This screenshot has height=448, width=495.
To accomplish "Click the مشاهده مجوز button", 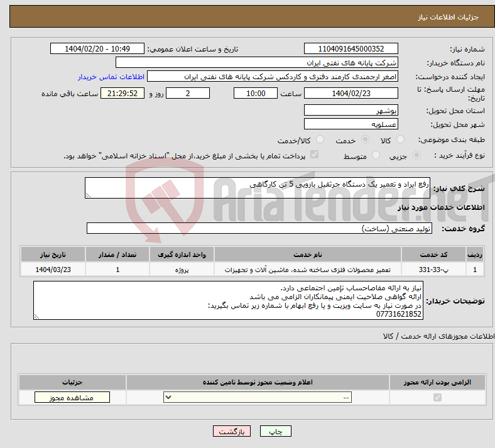I will pyautogui.click(x=72, y=397).
